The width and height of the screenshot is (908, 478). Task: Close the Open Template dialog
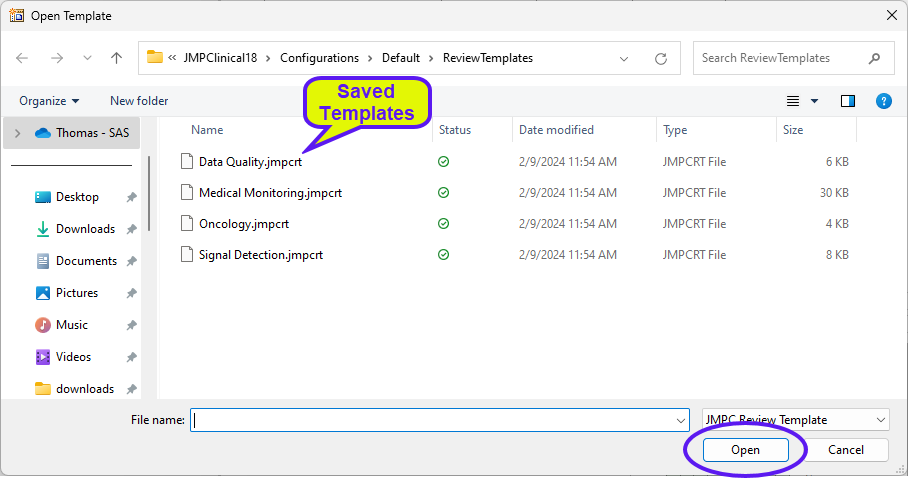[892, 15]
